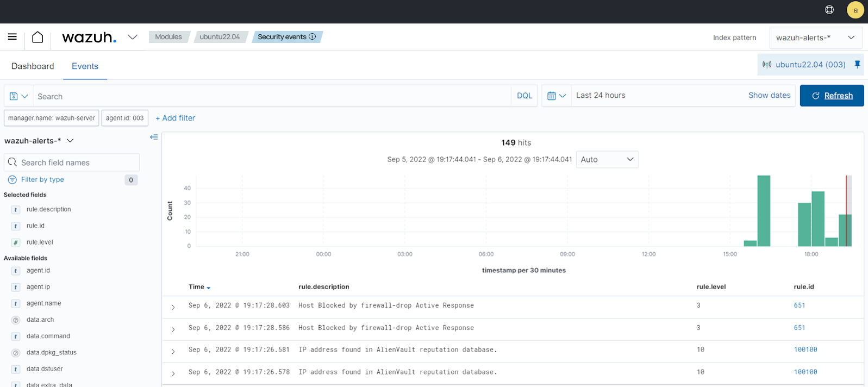Click Show dates link
Image resolution: width=868 pixels, height=387 pixels.
coord(770,95)
